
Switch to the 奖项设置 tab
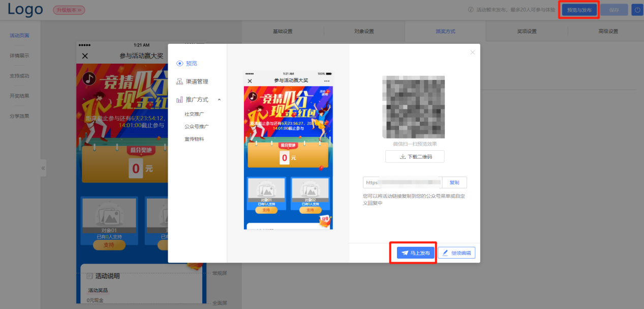[x=527, y=31]
